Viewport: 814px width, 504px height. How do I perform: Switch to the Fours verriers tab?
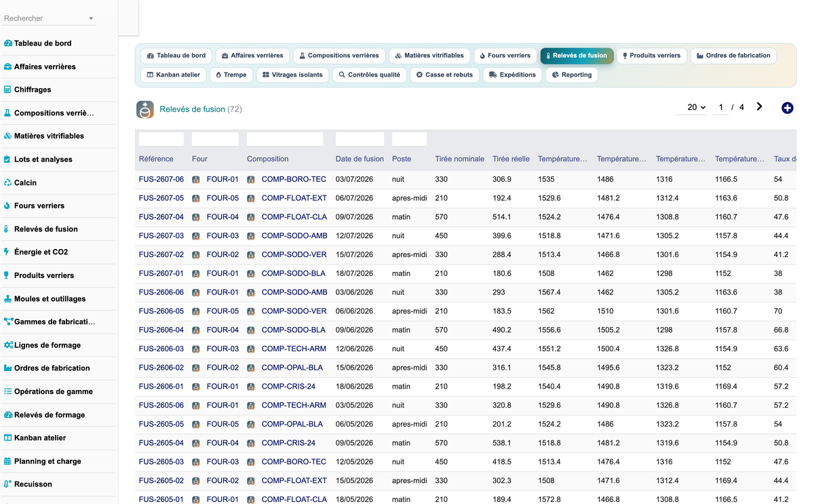click(x=505, y=56)
